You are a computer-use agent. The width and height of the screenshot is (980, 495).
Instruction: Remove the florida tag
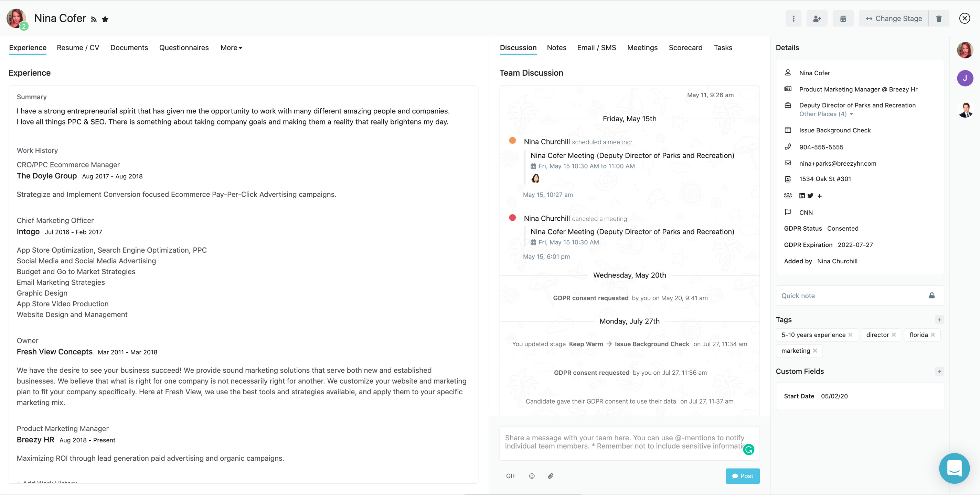(933, 334)
